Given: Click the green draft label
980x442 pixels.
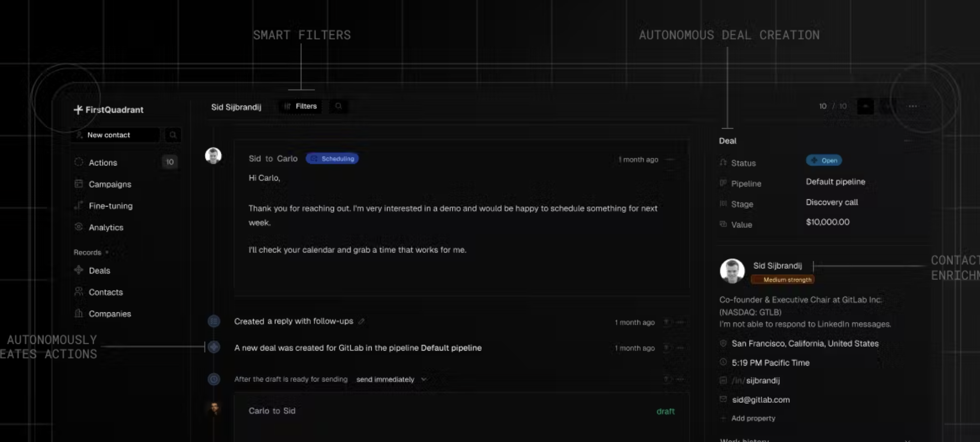Looking at the screenshot, I should pyautogui.click(x=665, y=412).
